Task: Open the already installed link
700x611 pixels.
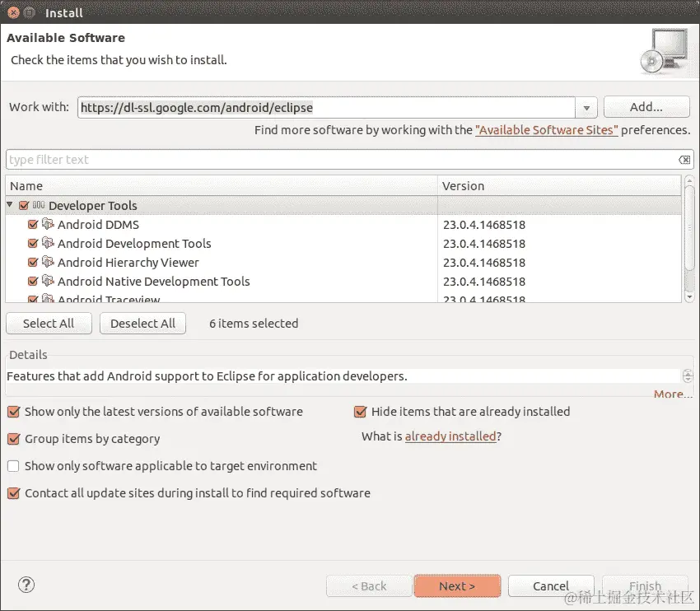Action: pos(450,436)
